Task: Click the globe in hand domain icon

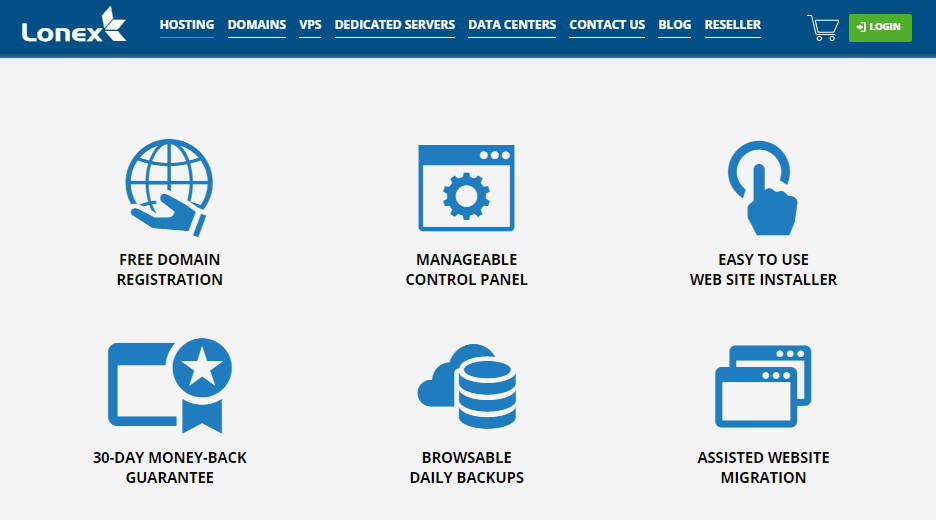Action: (170, 187)
